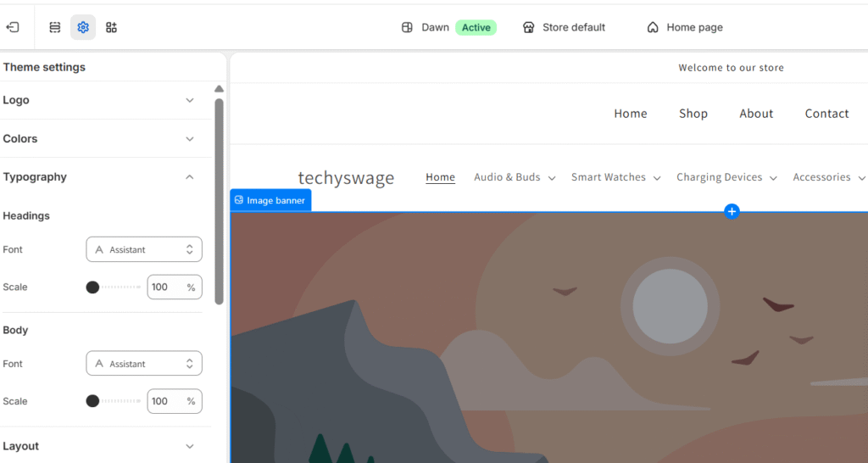Click the Headings scale percentage field
The image size is (868, 463).
pyautogui.click(x=175, y=287)
